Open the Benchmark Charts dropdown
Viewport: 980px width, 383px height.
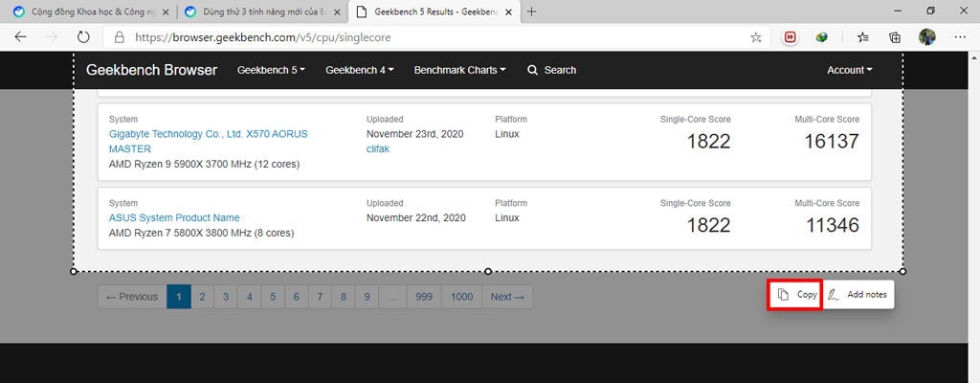point(460,70)
